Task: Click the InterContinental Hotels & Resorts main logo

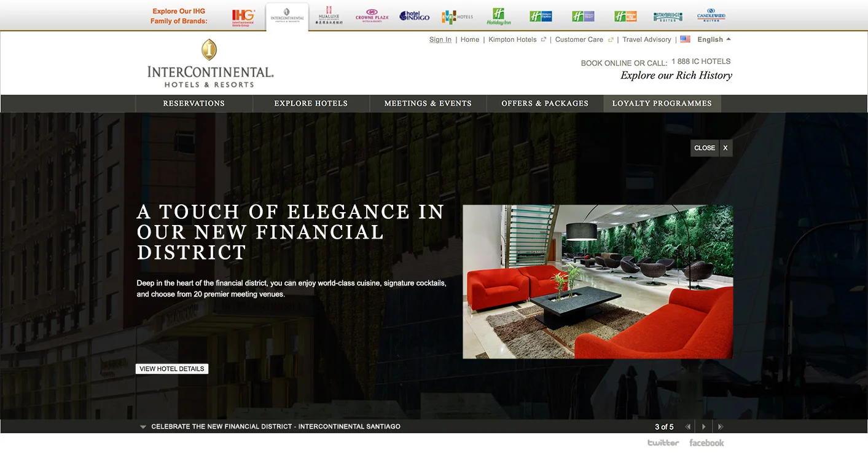Action: [x=210, y=63]
